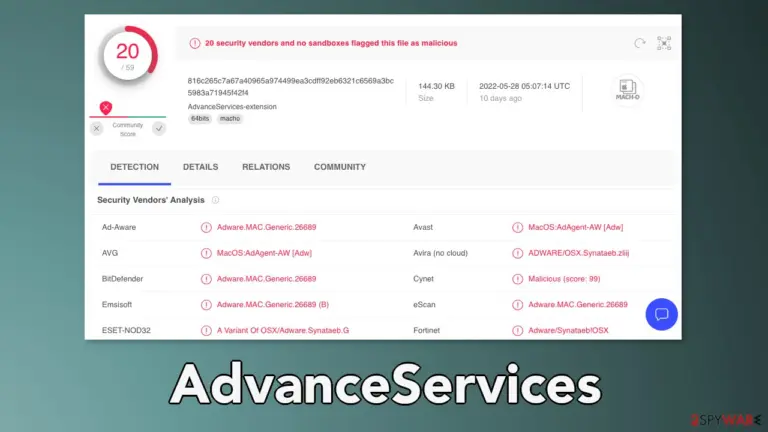Switch to the DETECTION tab
768x432 pixels.
pos(134,167)
